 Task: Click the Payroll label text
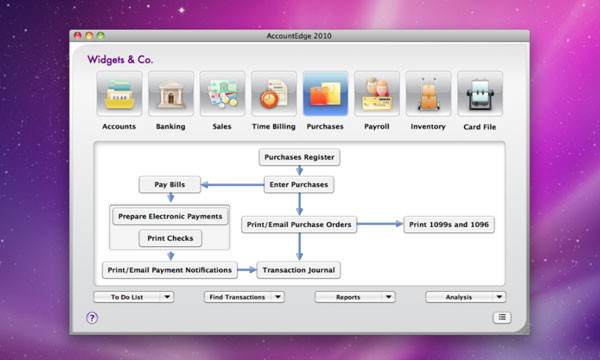coord(377,127)
